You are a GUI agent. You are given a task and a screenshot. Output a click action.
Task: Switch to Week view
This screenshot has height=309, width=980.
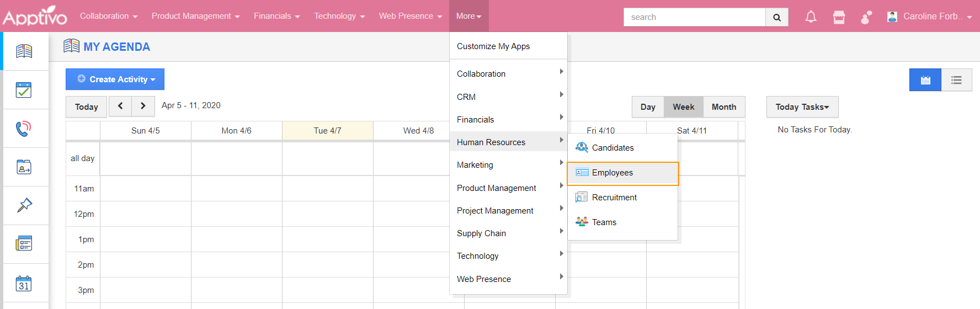click(x=684, y=106)
